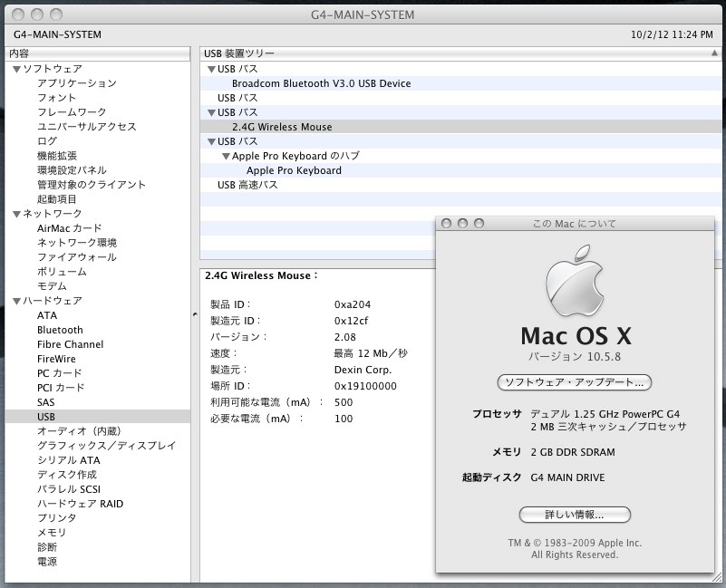Open 詳しい情報 in About This Mac
Viewport: 726px width, 588px height.
pyautogui.click(x=575, y=515)
